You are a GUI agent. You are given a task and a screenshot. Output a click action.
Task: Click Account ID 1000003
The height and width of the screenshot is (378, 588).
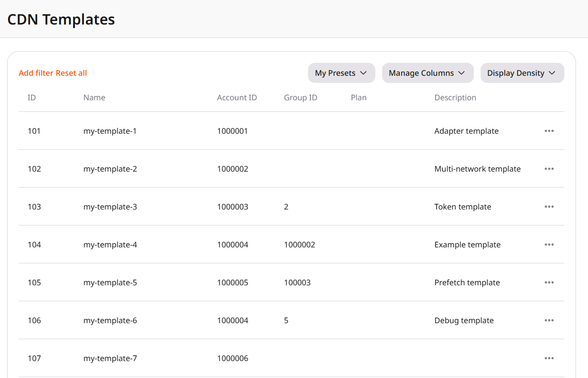pyautogui.click(x=233, y=207)
